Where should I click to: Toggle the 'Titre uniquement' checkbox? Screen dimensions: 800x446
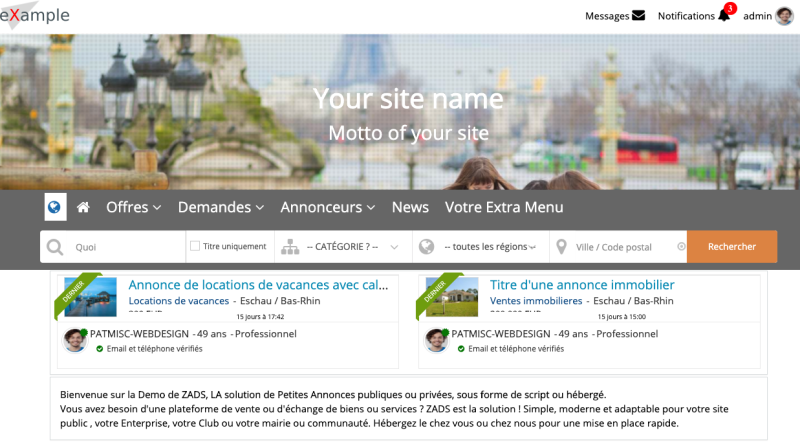[195, 246]
